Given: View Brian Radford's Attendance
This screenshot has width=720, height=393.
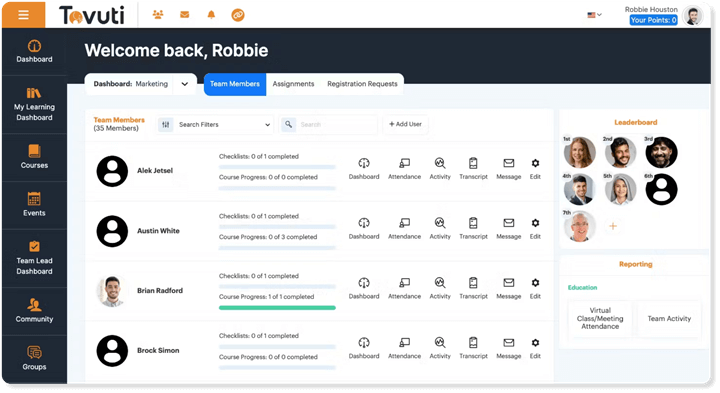Looking at the screenshot, I should click(x=405, y=288).
